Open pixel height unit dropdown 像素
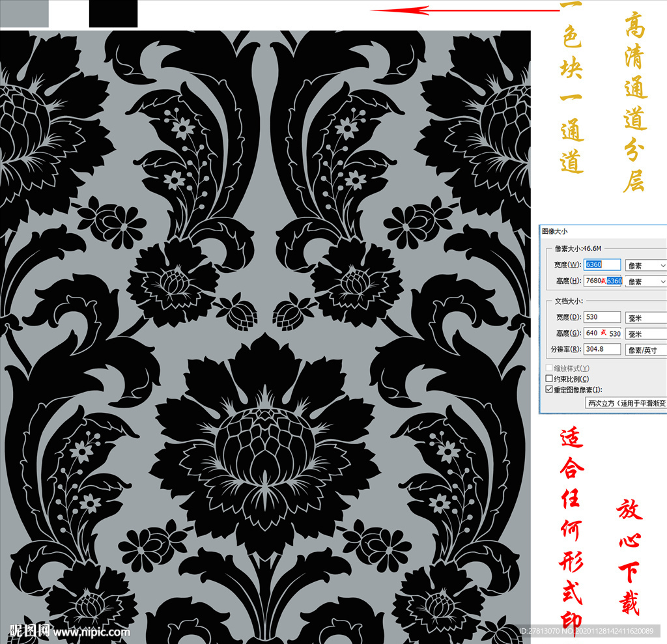 point(646,281)
